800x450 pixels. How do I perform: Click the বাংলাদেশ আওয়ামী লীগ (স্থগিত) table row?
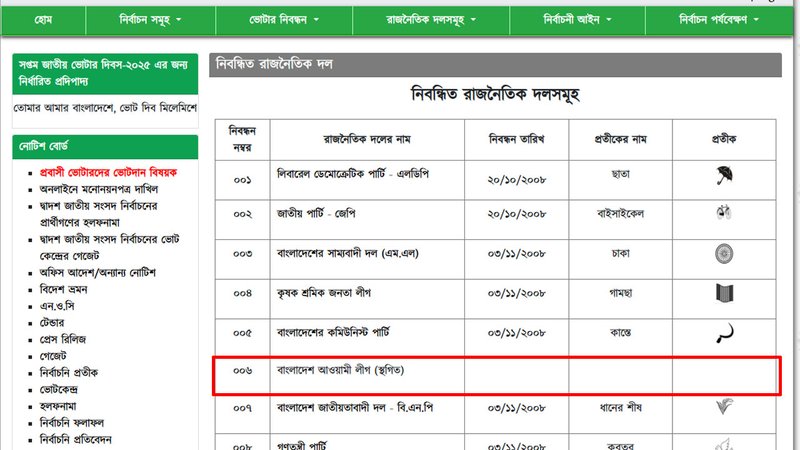(x=345, y=371)
